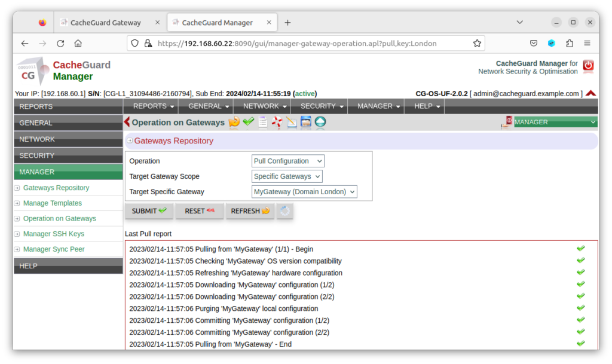Open the Manager Sync Peer sidebar link

pyautogui.click(x=54, y=249)
